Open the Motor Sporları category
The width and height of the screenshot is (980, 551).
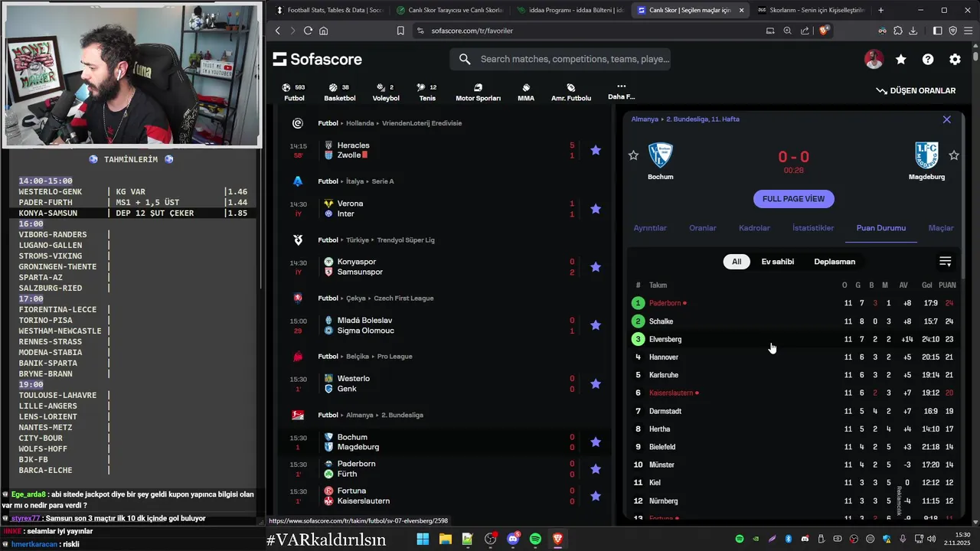(x=478, y=93)
